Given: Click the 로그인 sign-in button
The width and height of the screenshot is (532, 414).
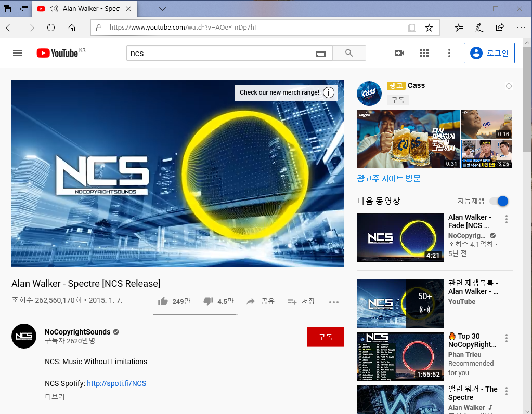Looking at the screenshot, I should tap(489, 53).
